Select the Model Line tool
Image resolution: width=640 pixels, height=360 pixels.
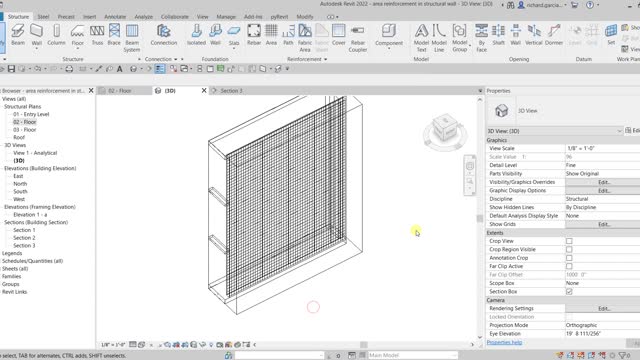pos(439,38)
